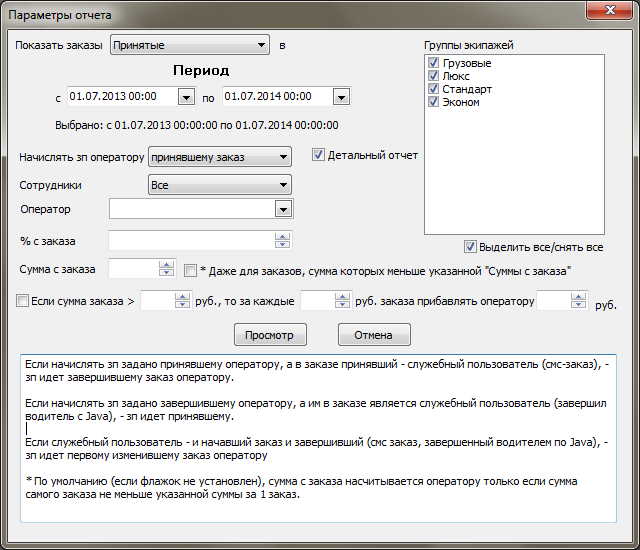
Task: Click the 'Отмена' button
Action: click(374, 335)
